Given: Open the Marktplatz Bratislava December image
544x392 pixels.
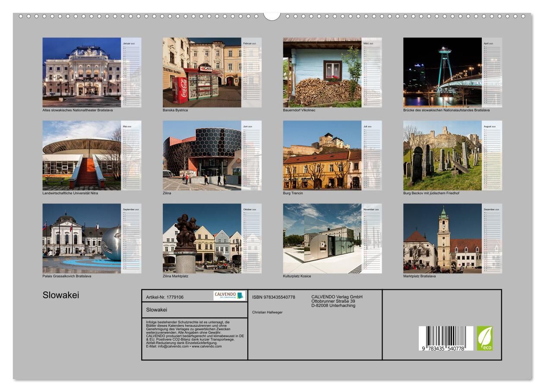Looking at the screenshot, I should coord(443,238).
